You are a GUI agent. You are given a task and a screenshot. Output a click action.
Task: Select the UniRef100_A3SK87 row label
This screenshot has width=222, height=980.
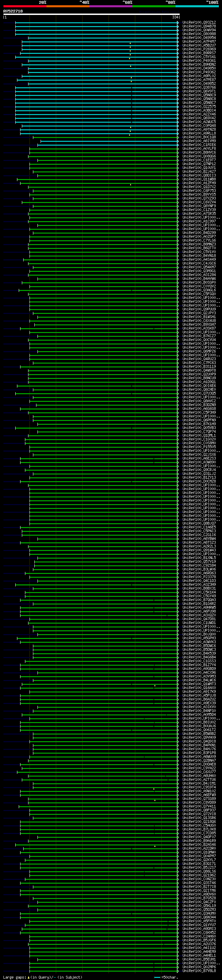(x=199, y=328)
